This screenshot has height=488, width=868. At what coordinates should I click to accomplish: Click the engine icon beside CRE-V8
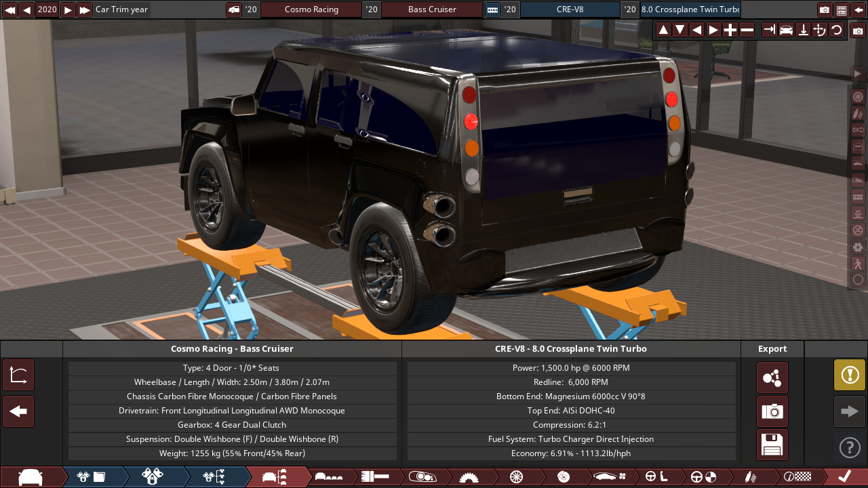tap(492, 9)
